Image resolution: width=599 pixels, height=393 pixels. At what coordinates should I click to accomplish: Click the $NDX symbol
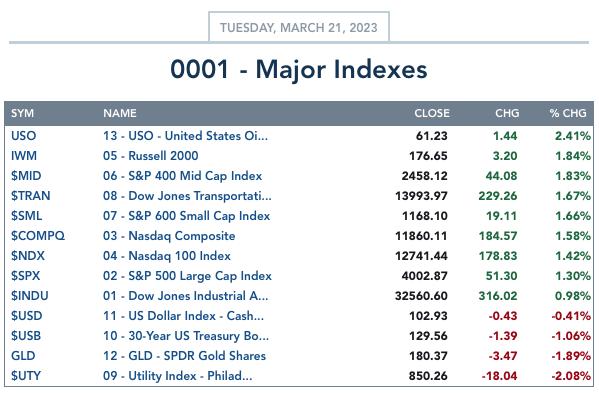28,256
